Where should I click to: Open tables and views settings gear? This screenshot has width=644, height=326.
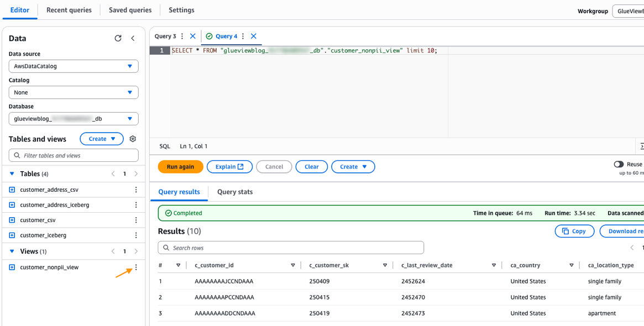[x=133, y=139]
